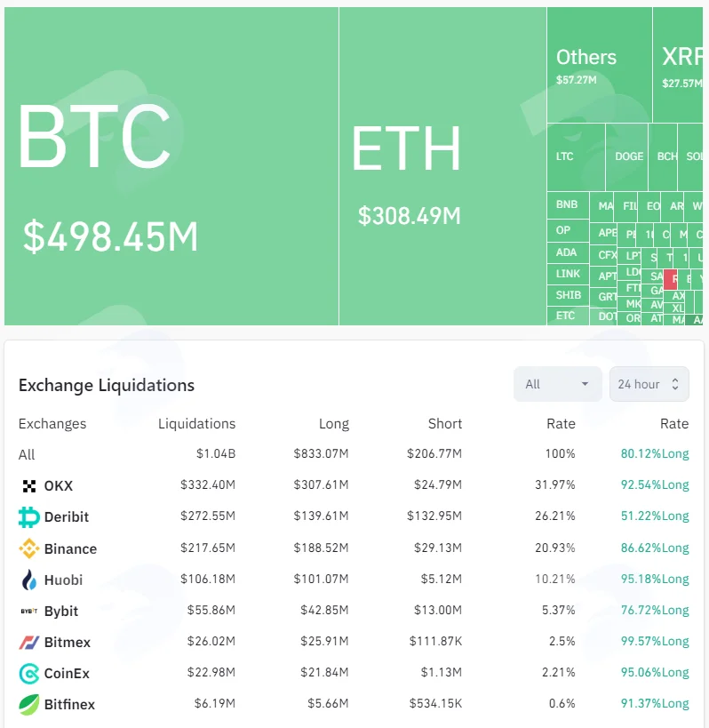Click the Deribit exchange logo icon

click(x=28, y=516)
